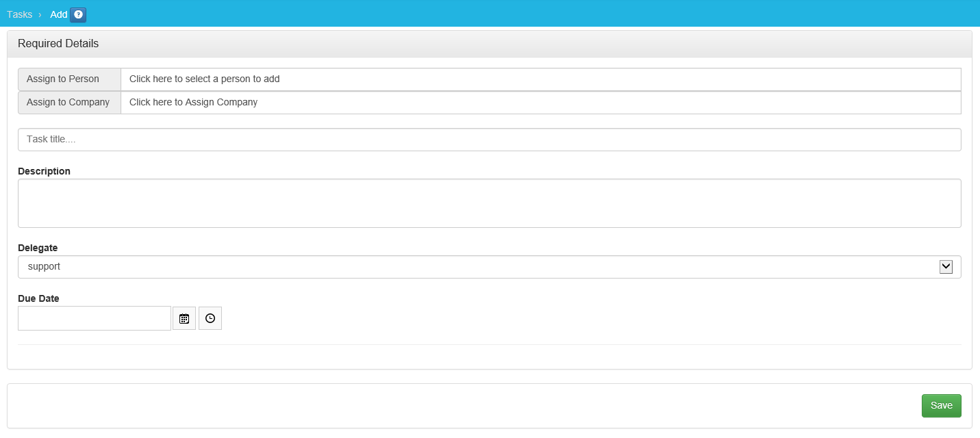Focus the Task title input field

pos(489,140)
